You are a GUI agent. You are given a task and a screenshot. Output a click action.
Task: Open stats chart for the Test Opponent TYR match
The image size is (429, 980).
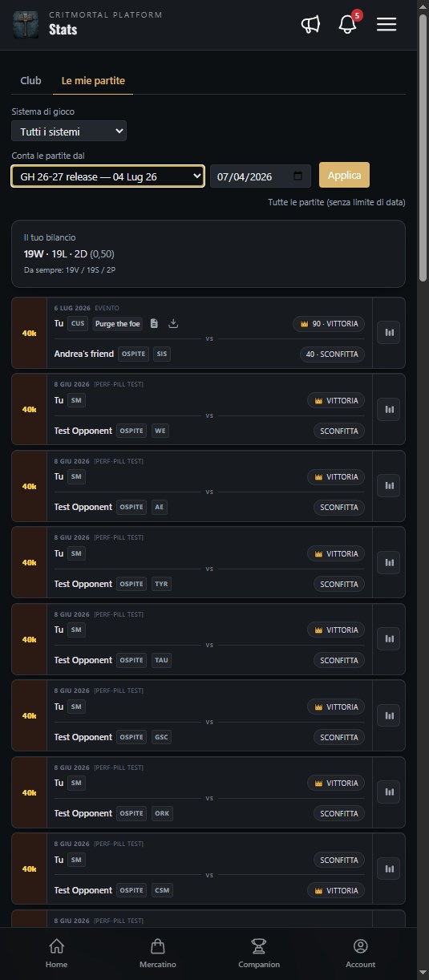(389, 562)
